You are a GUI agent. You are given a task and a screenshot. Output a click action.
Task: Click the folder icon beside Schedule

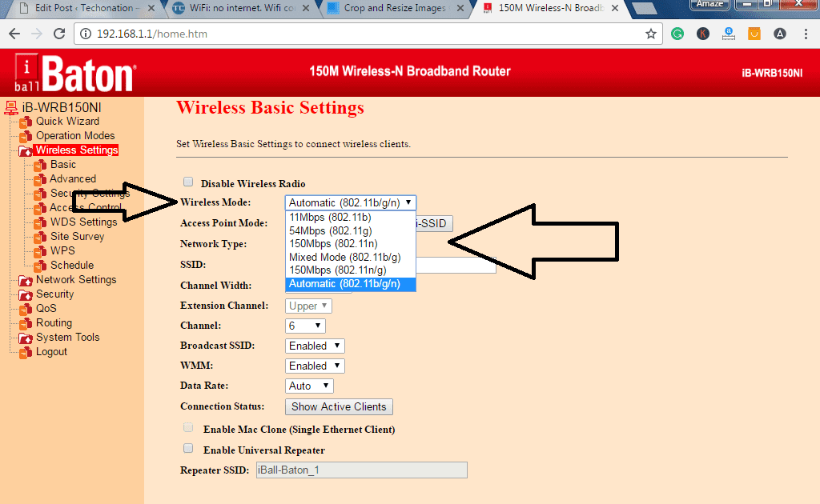[x=40, y=266]
